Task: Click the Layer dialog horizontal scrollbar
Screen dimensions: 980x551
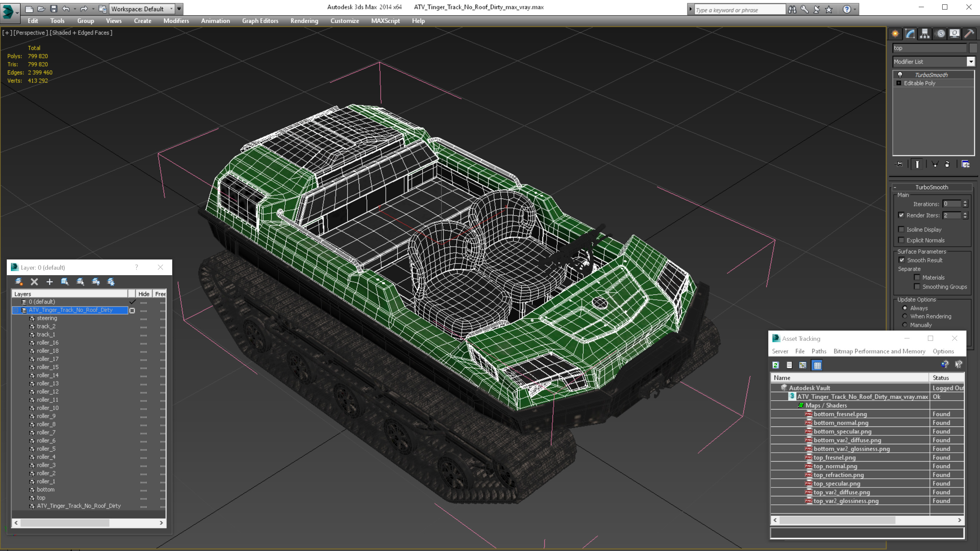Action: tap(89, 523)
